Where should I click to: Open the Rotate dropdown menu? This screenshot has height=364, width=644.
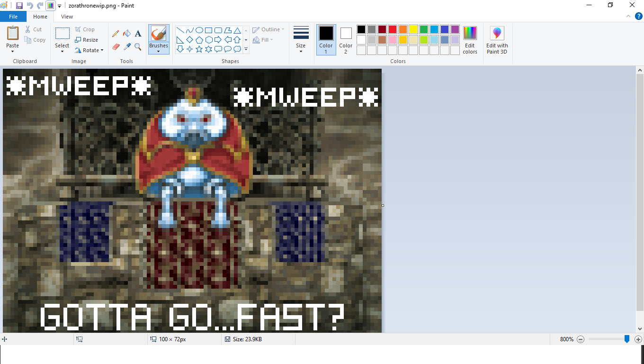point(89,50)
